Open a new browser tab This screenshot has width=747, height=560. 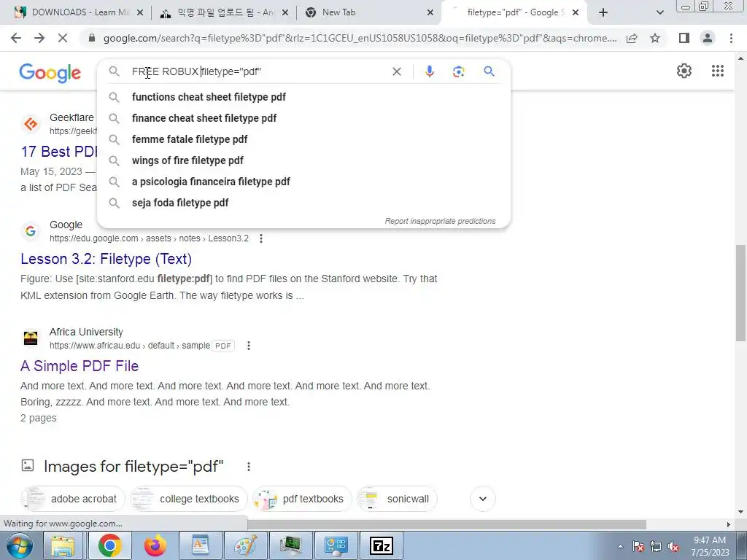(x=603, y=12)
